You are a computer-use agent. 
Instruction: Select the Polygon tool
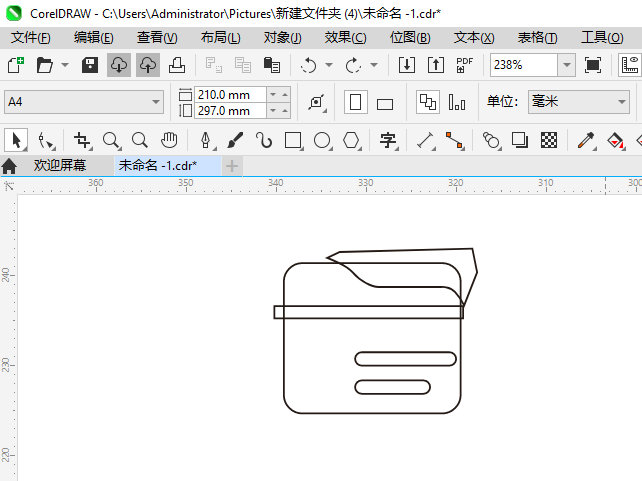[352, 140]
